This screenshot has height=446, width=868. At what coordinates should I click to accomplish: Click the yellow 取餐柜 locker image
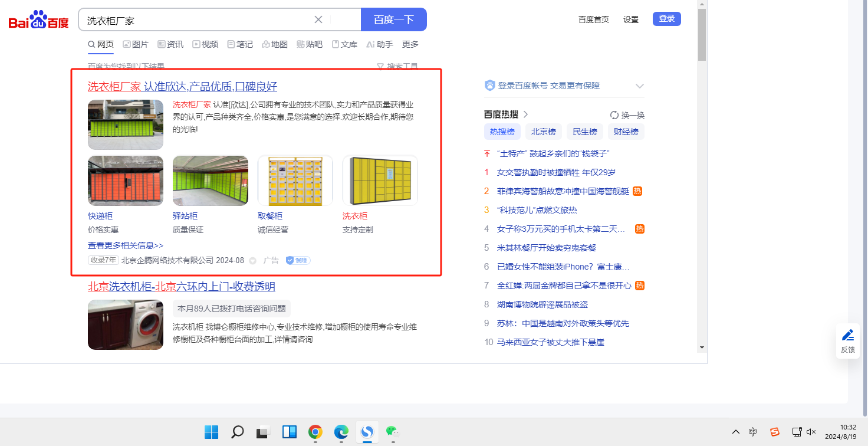(x=295, y=181)
